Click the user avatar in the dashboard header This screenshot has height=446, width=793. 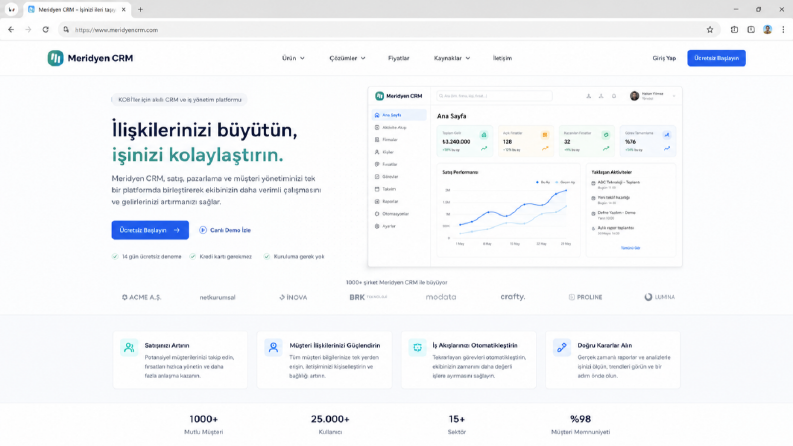coord(634,96)
